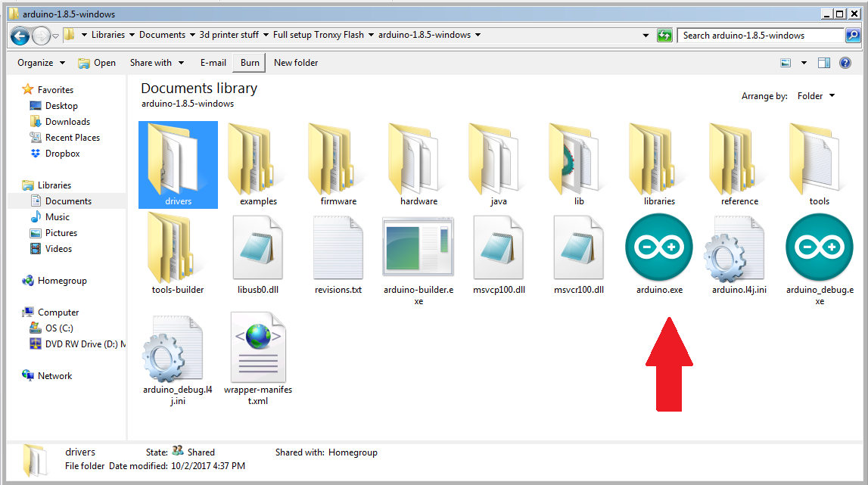Open the Share with dropdown
Image resolution: width=868 pixels, height=485 pixels.
[157, 63]
